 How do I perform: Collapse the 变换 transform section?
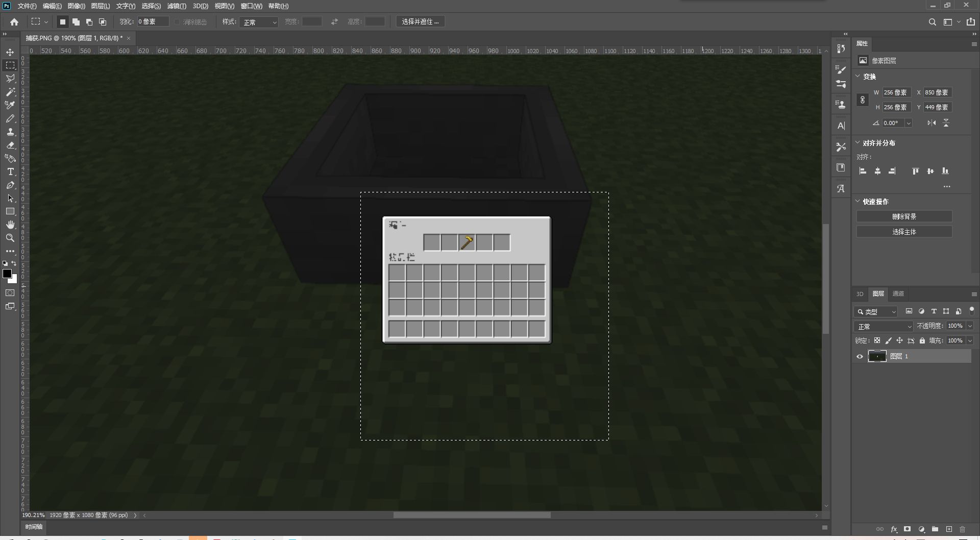tap(857, 76)
